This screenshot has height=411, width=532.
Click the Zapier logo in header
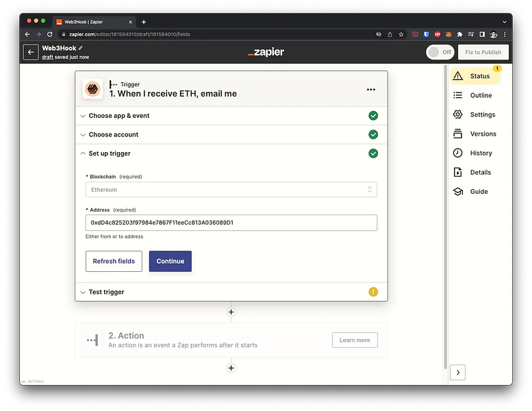tap(266, 52)
